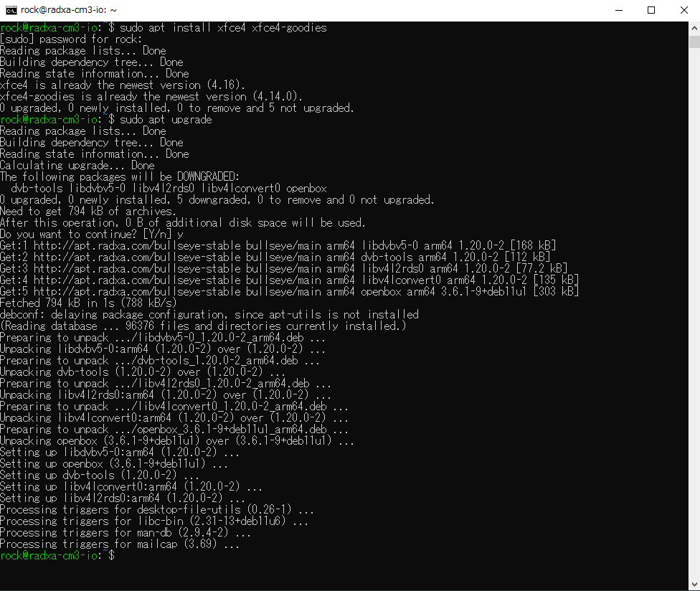The image size is (700, 591).
Task: Click the 'Setting up openbox' output line
Action: pyautogui.click(x=93, y=464)
